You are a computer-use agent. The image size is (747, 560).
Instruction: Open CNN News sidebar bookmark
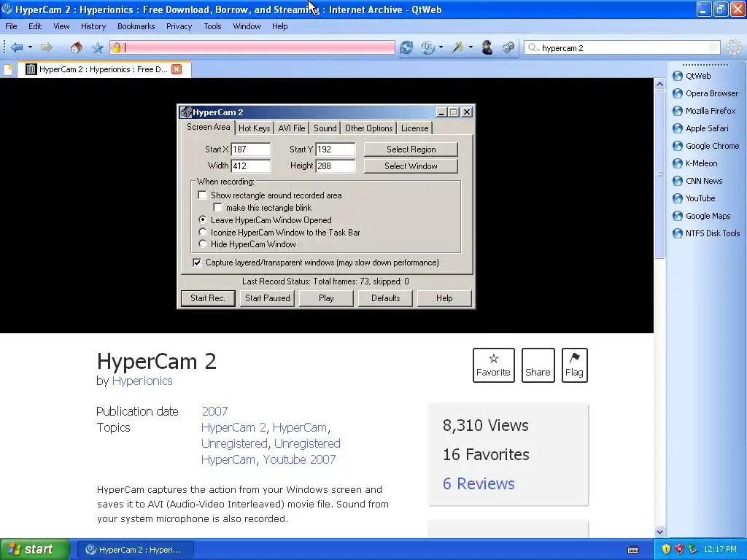697,181
